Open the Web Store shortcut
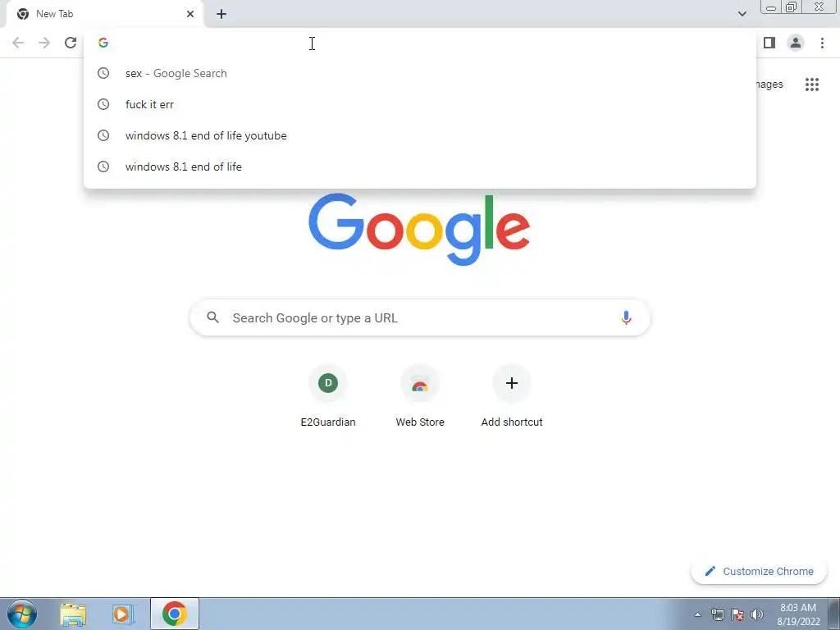Image resolution: width=840 pixels, height=630 pixels. 420,396
